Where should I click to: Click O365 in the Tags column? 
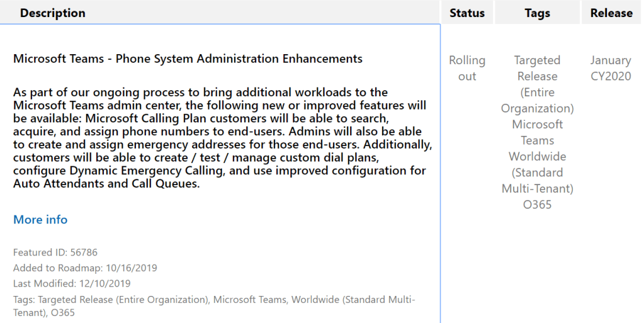click(537, 205)
